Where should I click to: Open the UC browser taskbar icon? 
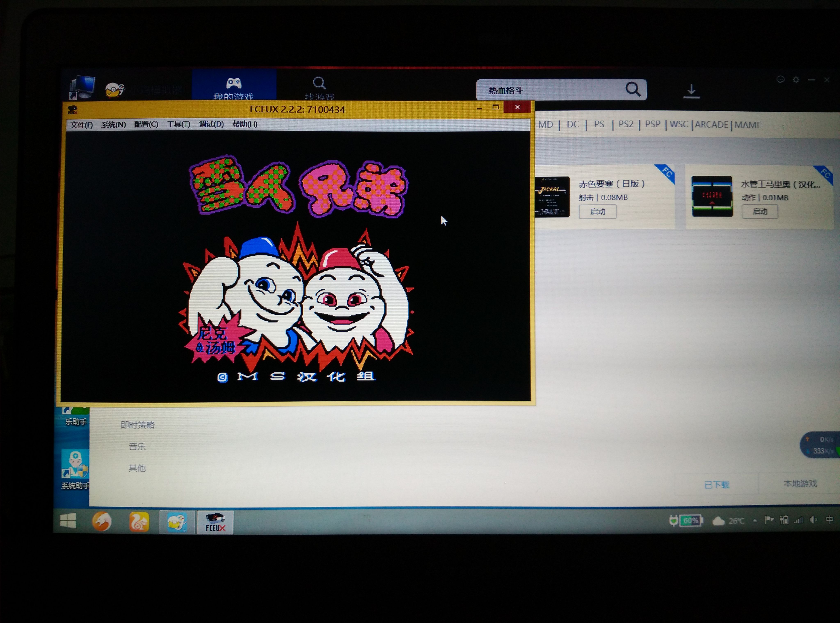139,522
